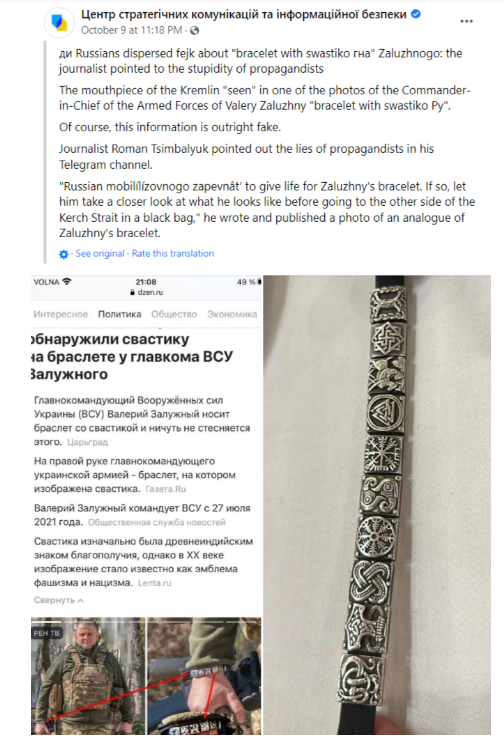This screenshot has width=504, height=739.
Task: Click the October 9 timestamp link
Action: (132, 30)
